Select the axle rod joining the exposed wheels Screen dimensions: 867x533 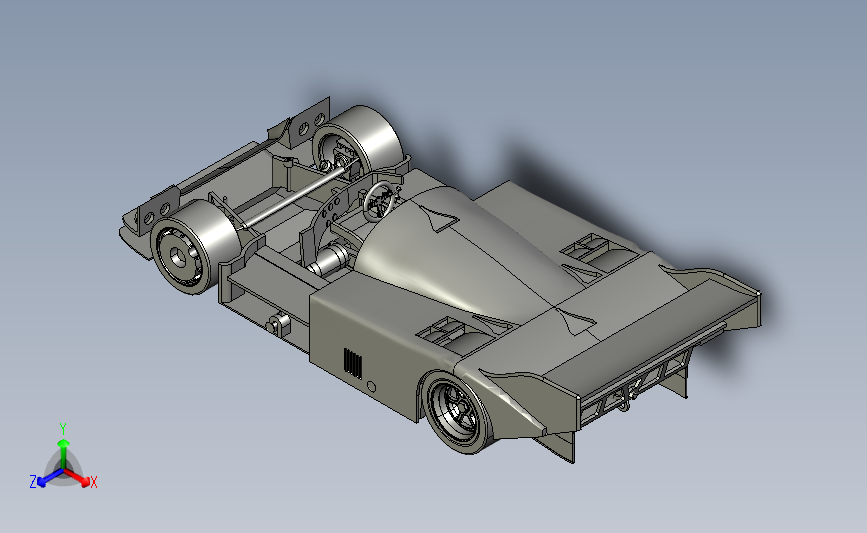295,196
